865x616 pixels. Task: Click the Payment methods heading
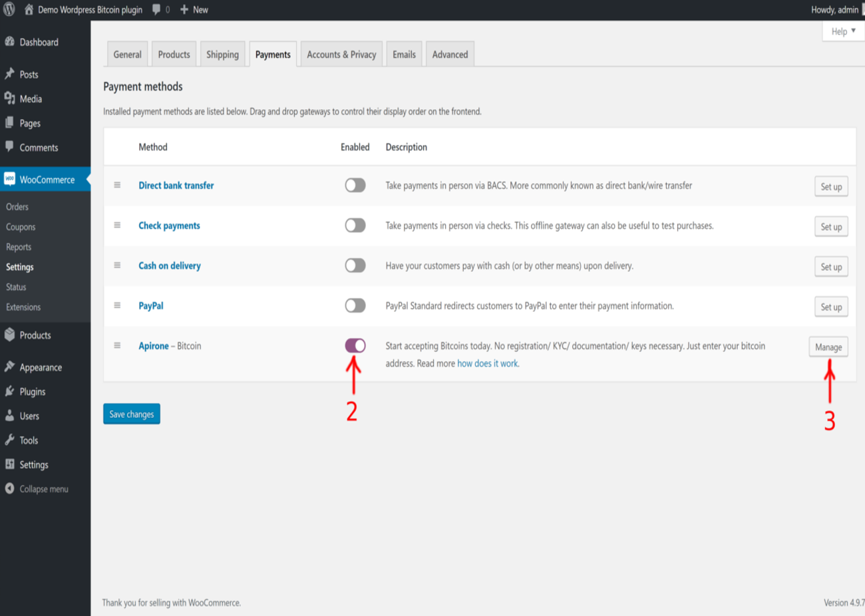(x=143, y=86)
